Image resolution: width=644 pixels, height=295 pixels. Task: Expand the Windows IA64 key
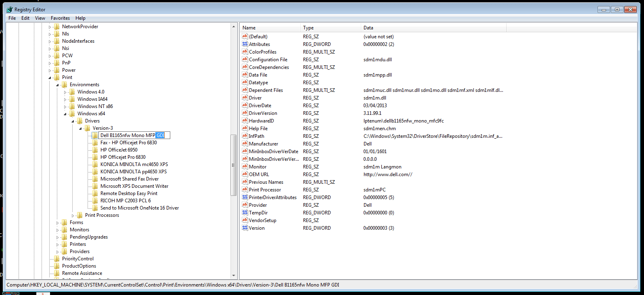65,100
